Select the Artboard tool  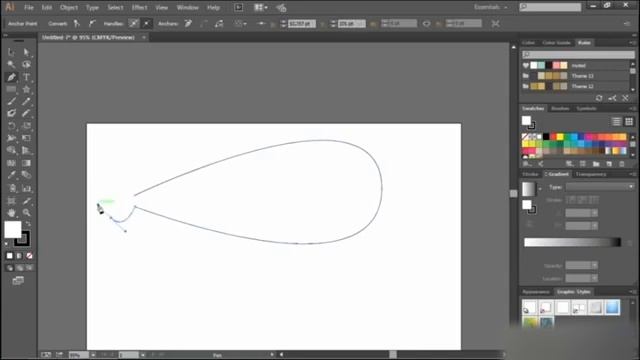tap(11, 200)
